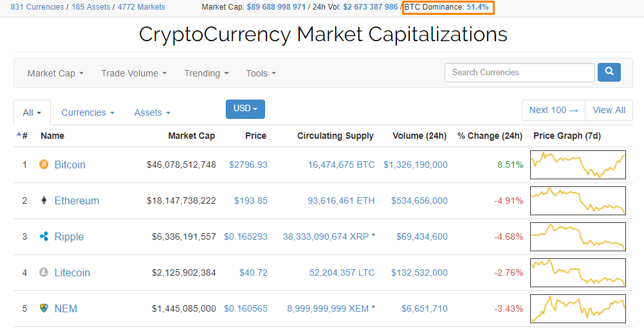The height and width of the screenshot is (329, 644).
Task: Click the 4772 Markets link
Action: click(141, 7)
